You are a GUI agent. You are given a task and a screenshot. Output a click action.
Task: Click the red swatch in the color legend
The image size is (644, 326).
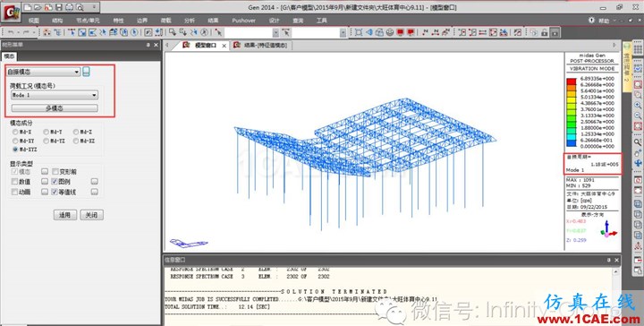click(572, 81)
